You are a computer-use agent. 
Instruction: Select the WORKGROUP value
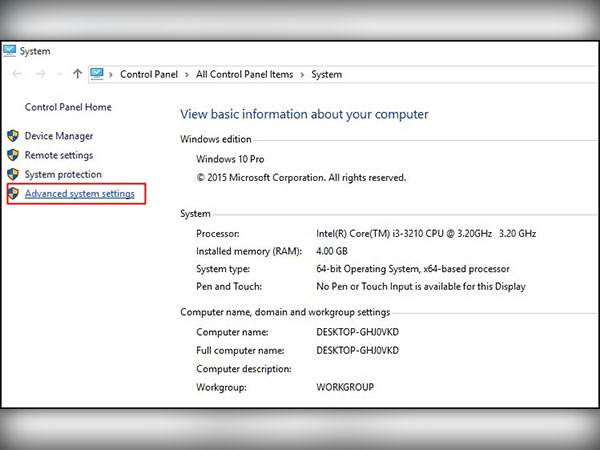tap(345, 387)
